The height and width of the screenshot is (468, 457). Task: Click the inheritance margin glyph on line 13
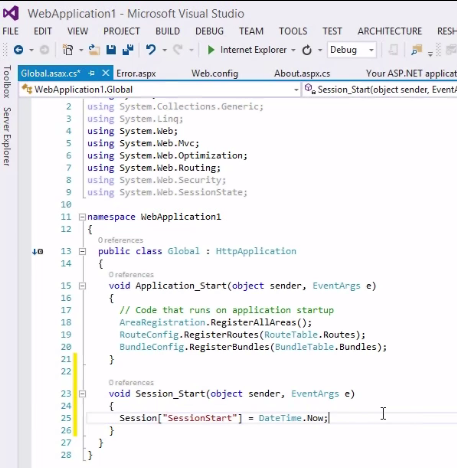point(37,251)
